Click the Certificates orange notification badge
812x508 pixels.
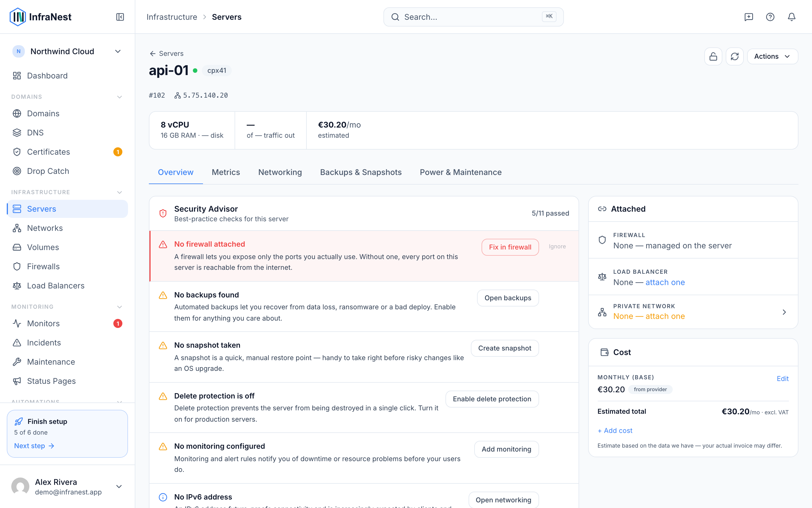point(118,152)
